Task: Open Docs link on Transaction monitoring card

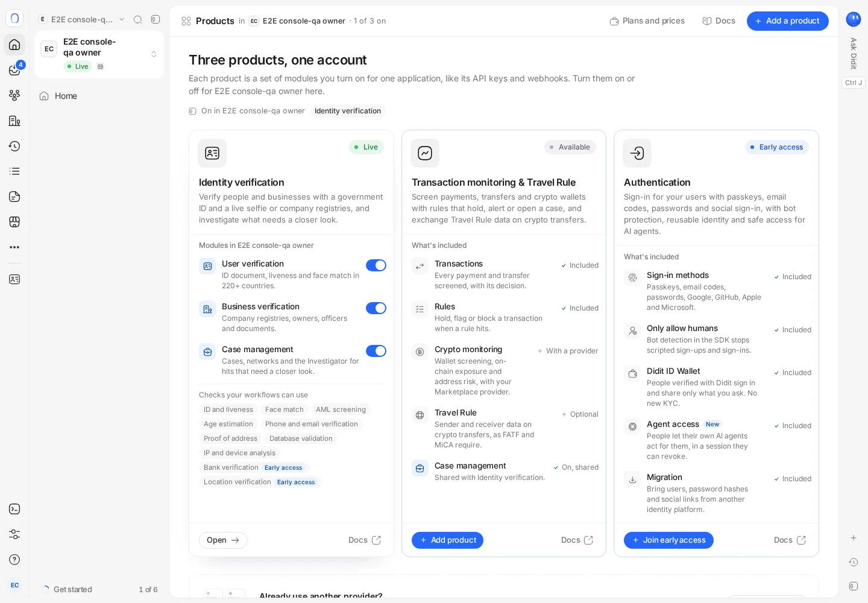Action: tap(577, 540)
